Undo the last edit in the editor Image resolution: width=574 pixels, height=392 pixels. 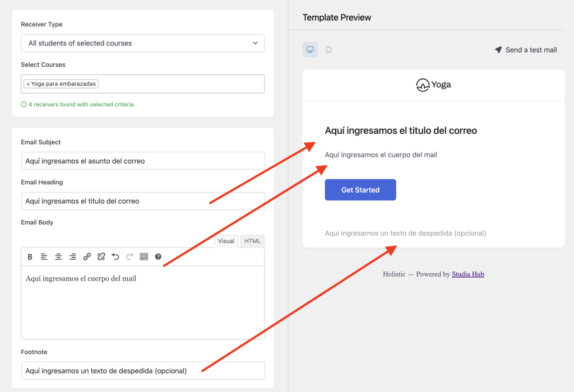[x=115, y=256]
